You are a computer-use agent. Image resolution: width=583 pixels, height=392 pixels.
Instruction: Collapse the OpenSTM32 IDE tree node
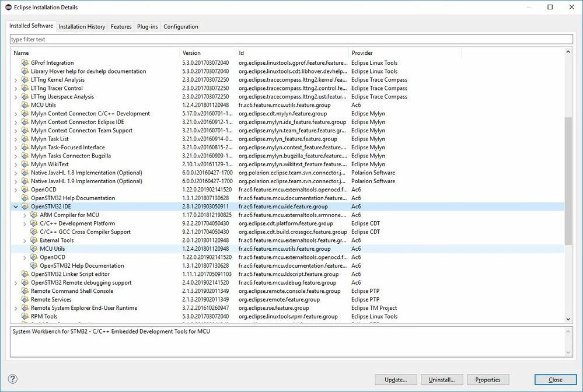click(x=16, y=206)
